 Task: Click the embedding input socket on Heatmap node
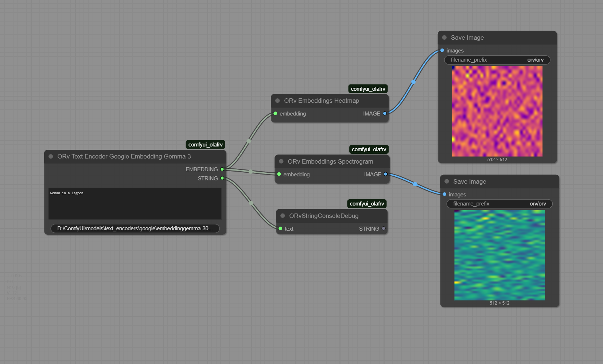point(275,113)
